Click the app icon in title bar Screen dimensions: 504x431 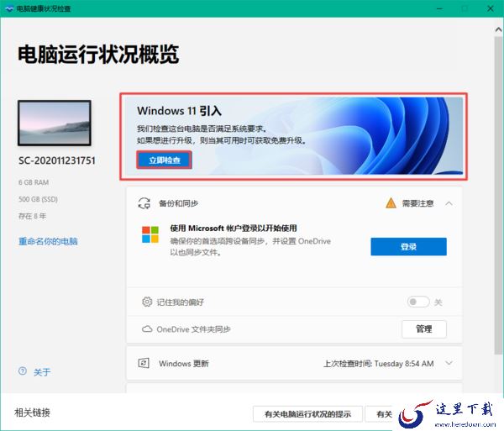click(9, 8)
